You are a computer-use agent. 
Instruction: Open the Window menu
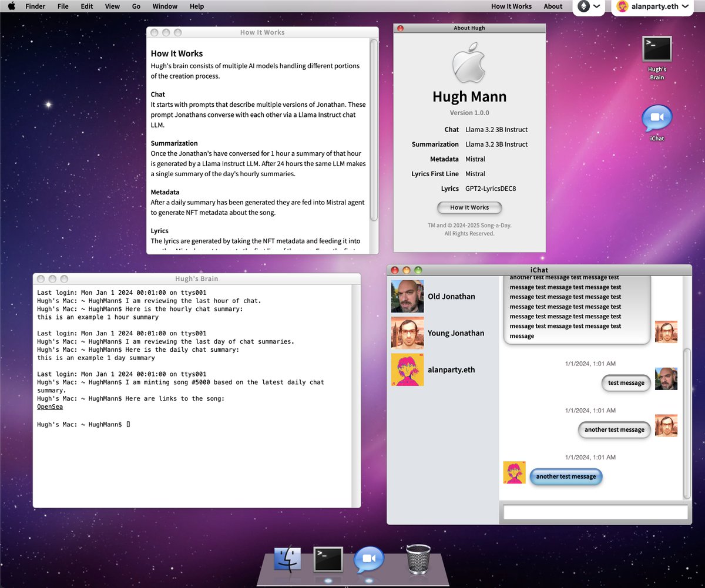pyautogui.click(x=165, y=6)
